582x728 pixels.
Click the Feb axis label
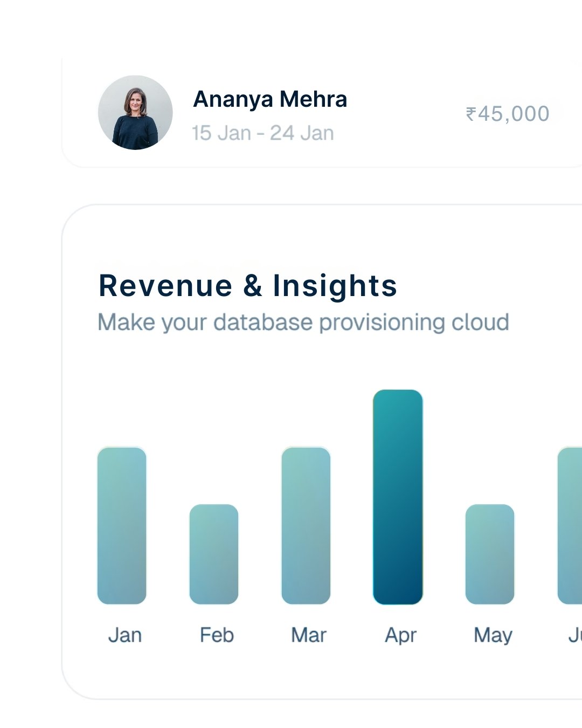tap(217, 635)
